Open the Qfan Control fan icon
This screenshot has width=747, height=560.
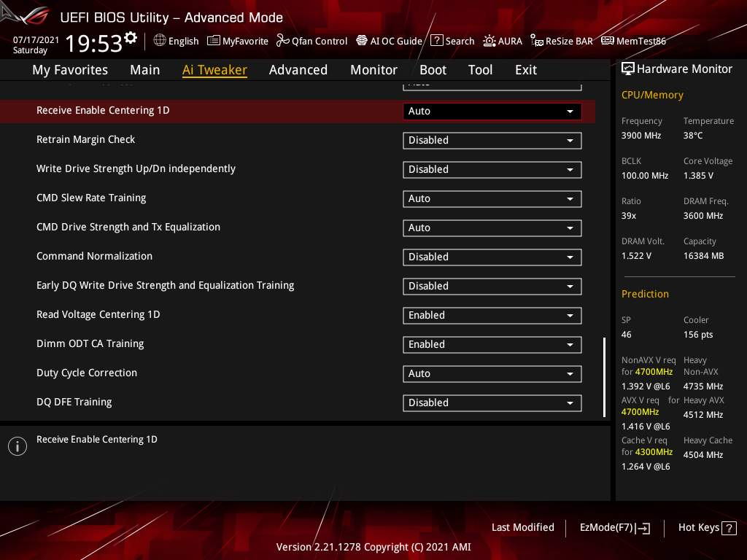point(282,41)
